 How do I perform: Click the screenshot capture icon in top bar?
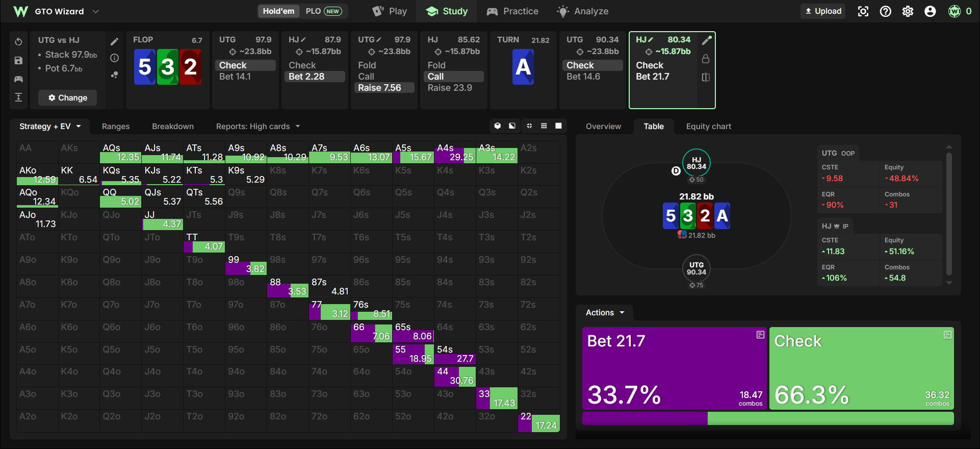click(863, 11)
